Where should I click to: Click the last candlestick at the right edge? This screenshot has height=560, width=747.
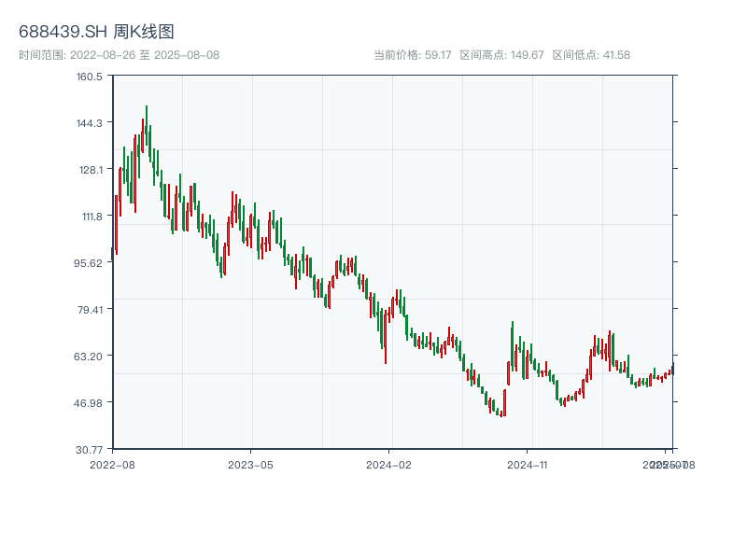click(672, 368)
